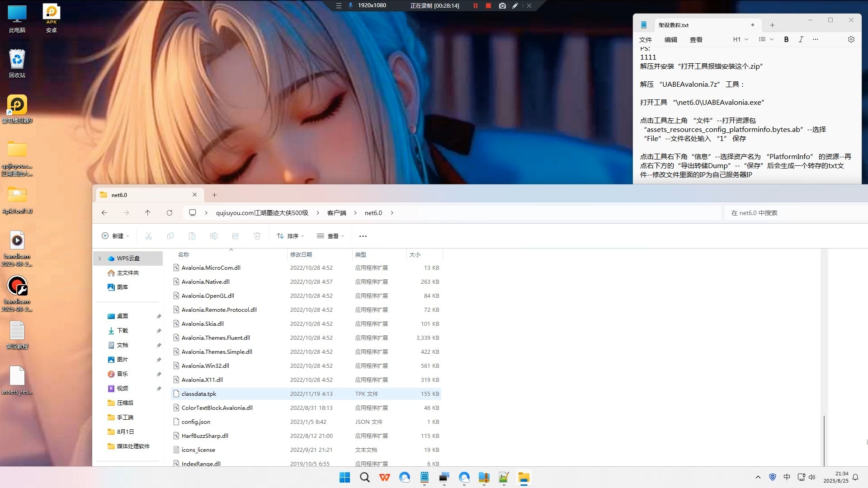The width and height of the screenshot is (868, 488).
Task: Open the 排序 sort dropdown
Action: click(290, 236)
